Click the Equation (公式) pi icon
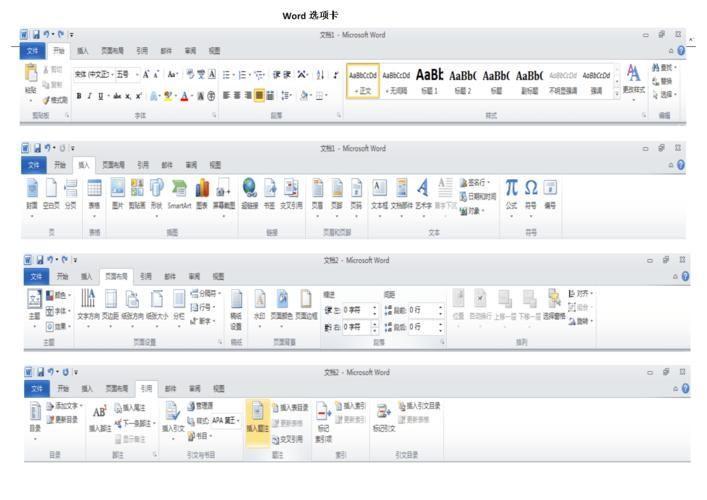 (511, 188)
